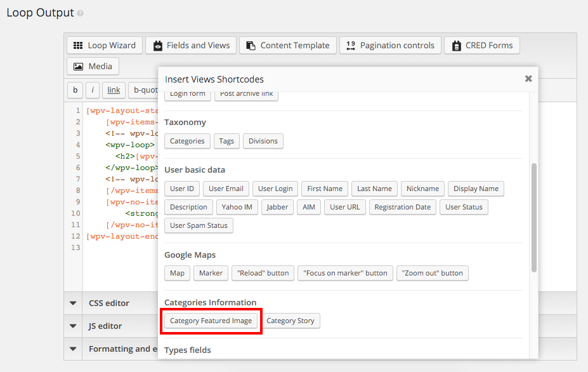Insert the Category Featured Image shortcode
The width and height of the screenshot is (588, 372).
(x=211, y=321)
